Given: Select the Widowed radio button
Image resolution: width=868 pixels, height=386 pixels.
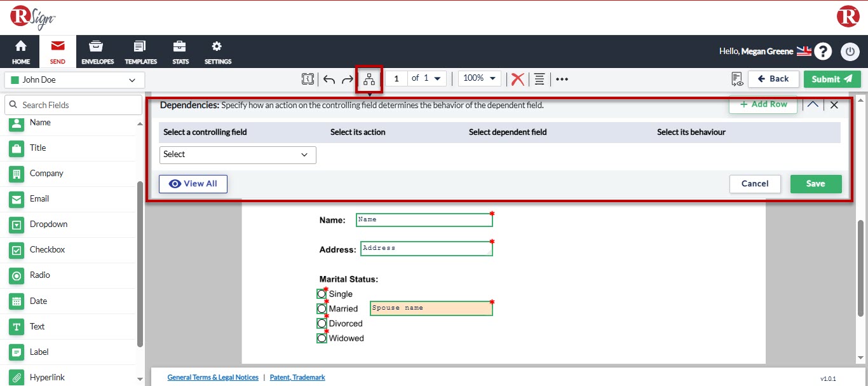Looking at the screenshot, I should pyautogui.click(x=322, y=338).
